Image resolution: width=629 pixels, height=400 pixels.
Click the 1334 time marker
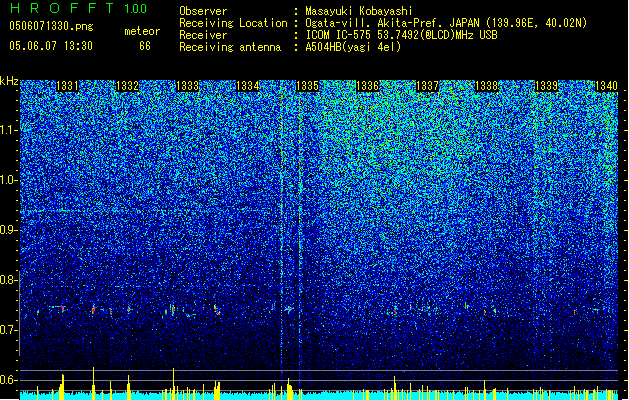(248, 86)
